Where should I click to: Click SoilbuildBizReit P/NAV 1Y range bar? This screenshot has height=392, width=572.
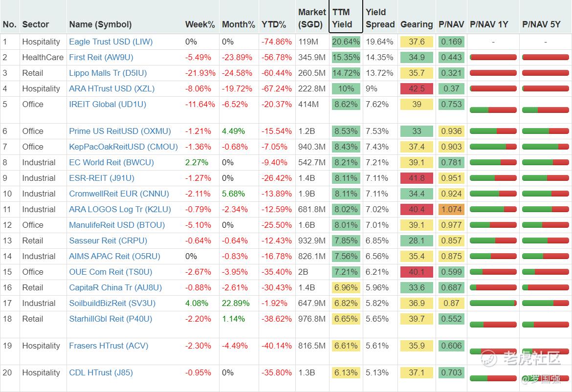(x=493, y=303)
